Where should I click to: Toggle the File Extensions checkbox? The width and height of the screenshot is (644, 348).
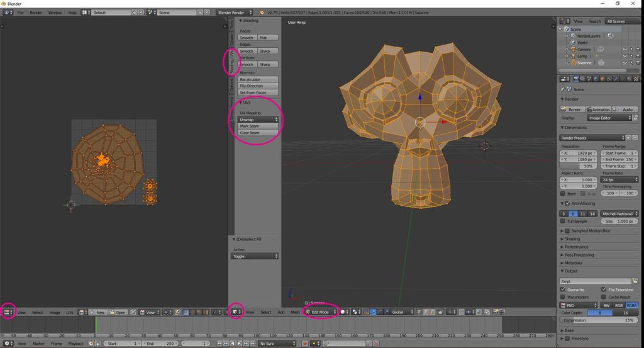603,289
